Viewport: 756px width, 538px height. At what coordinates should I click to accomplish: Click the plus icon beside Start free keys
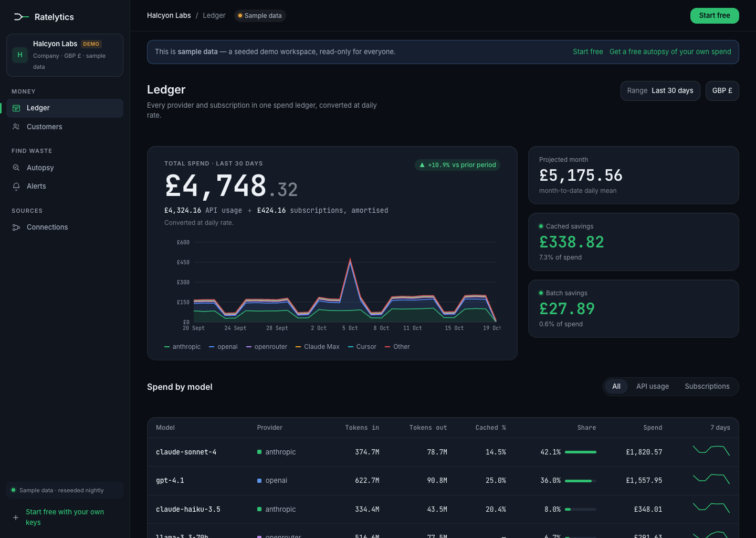pos(16,518)
